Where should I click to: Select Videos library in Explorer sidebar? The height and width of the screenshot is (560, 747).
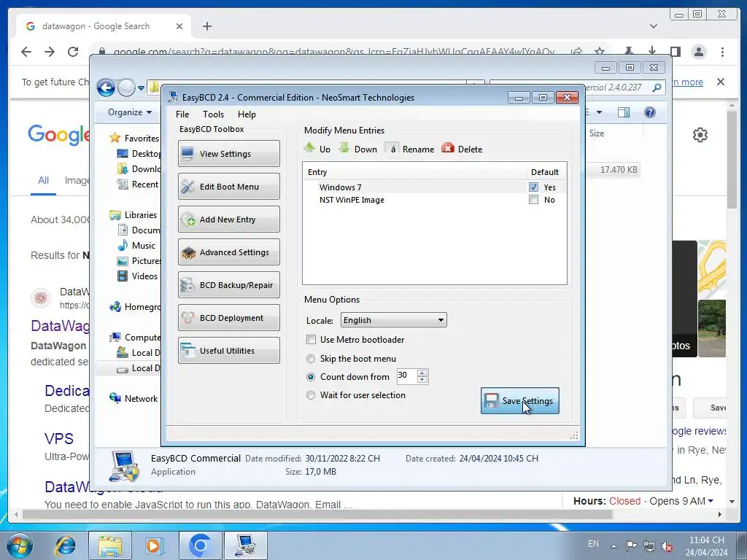pyautogui.click(x=144, y=276)
